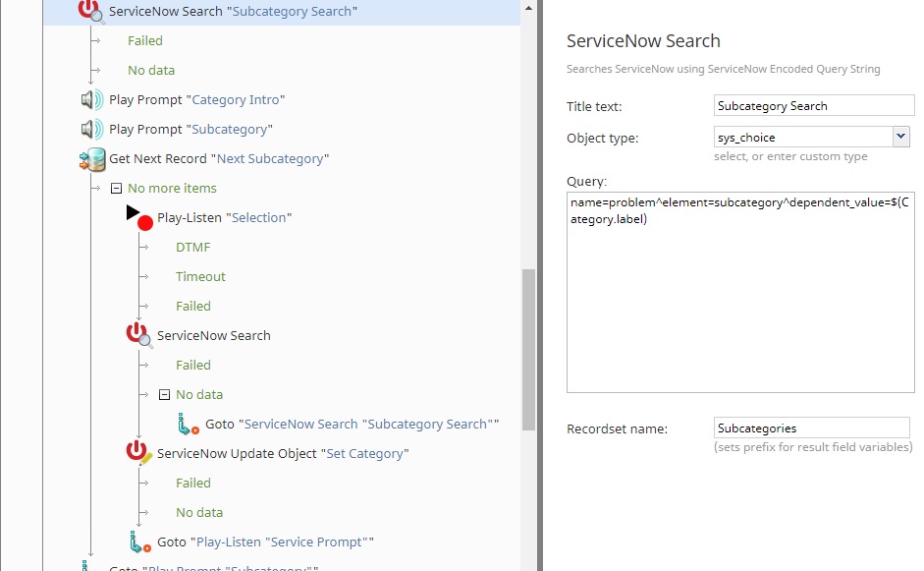Select the Play-Listen "Selection" block

[225, 217]
